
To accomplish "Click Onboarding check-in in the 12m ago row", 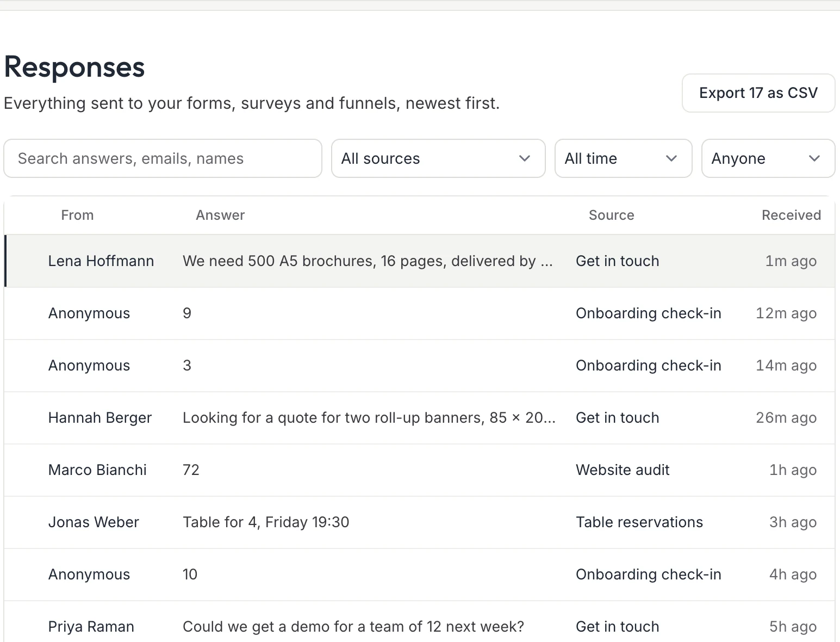I will click(x=649, y=313).
